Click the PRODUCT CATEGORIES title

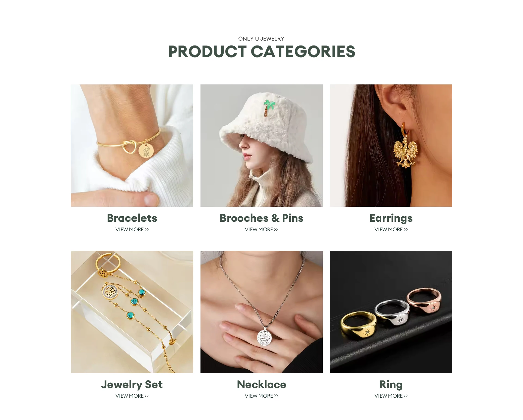click(261, 51)
